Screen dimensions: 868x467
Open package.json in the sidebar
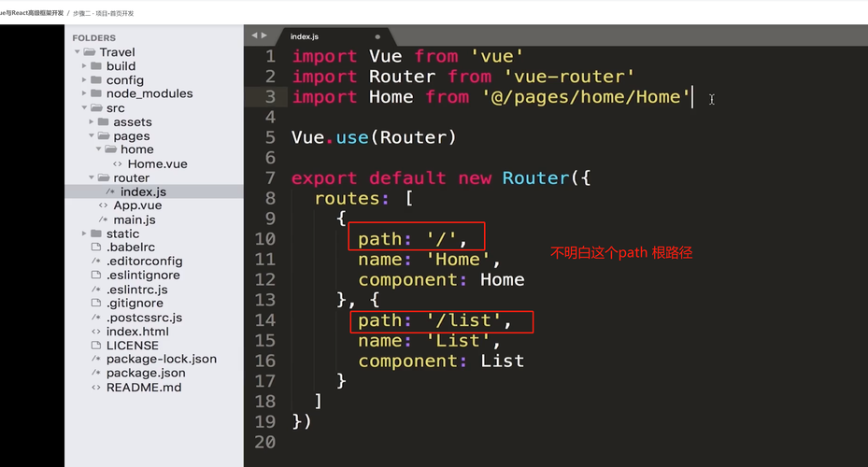[x=146, y=373]
